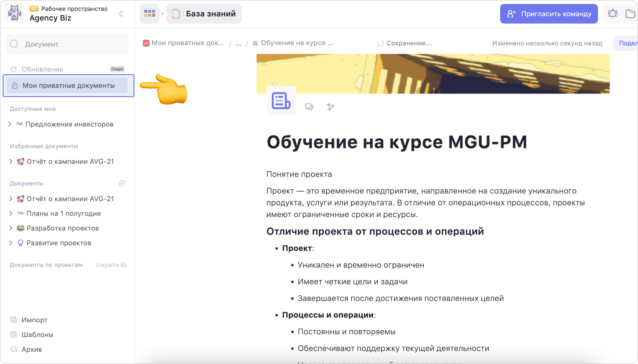The height and width of the screenshot is (364, 638).
Task: Open comments speech bubble icon
Action: click(309, 107)
